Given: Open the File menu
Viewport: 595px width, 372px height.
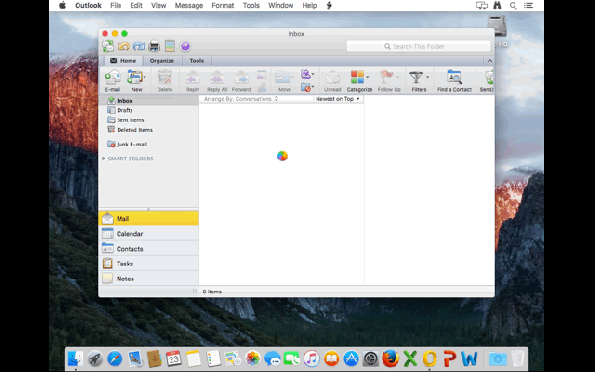Looking at the screenshot, I should (116, 5).
